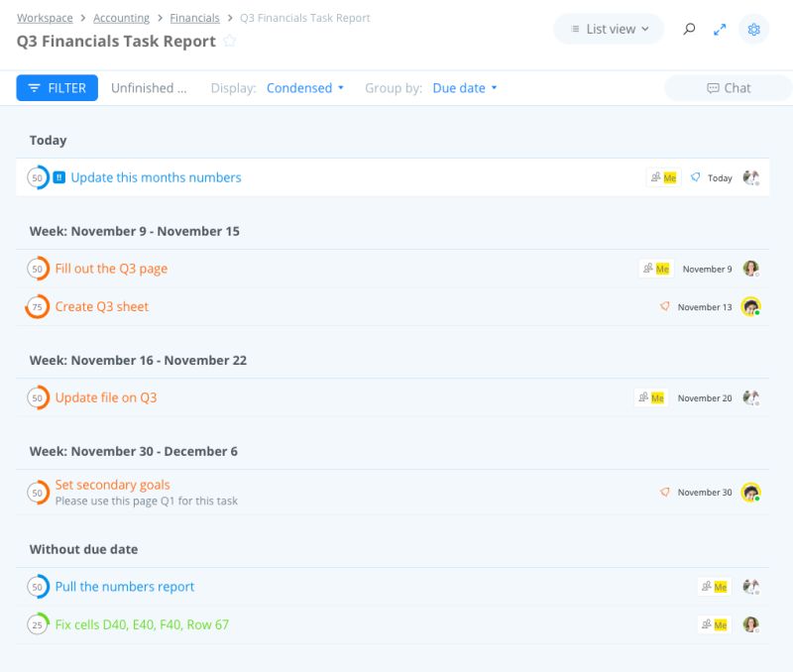Change Display from Condensed
Image resolution: width=793 pixels, height=672 pixels.
[x=302, y=87]
